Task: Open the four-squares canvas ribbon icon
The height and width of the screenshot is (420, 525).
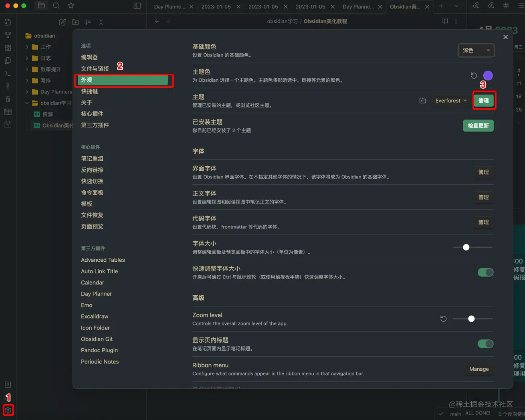Action: pyautogui.click(x=8, y=48)
